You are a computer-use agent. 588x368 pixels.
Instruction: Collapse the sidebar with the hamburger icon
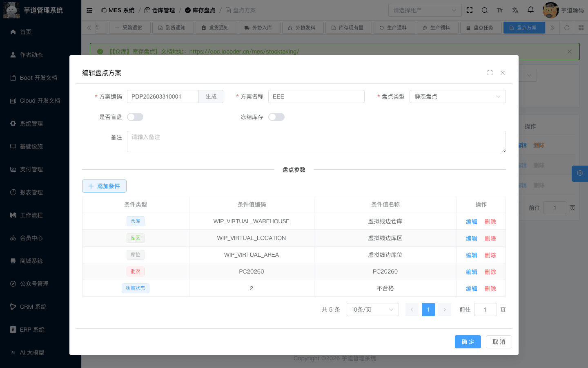[x=89, y=10]
